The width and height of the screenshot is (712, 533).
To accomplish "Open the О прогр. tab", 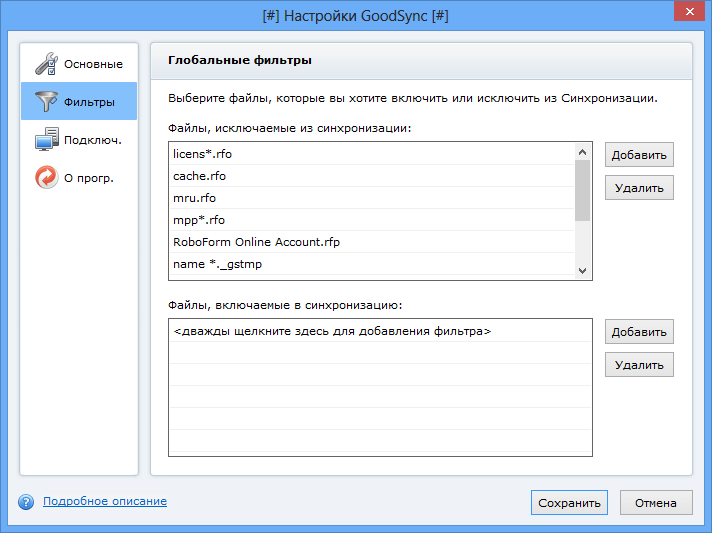I will (79, 178).
